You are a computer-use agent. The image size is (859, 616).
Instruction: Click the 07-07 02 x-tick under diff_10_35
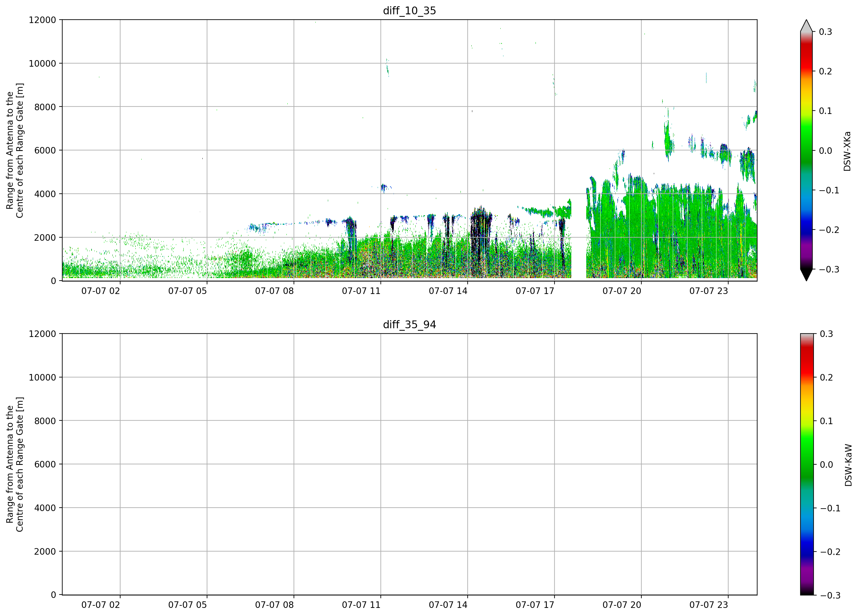(x=101, y=291)
